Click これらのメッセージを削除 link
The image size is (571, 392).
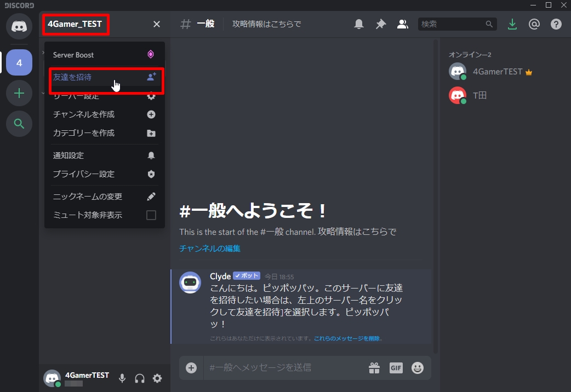pyautogui.click(x=346, y=338)
